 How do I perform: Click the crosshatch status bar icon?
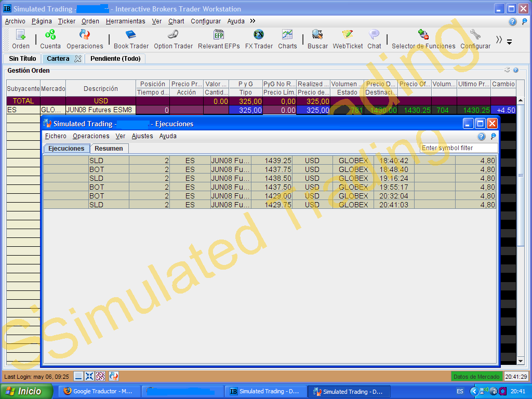(x=100, y=376)
